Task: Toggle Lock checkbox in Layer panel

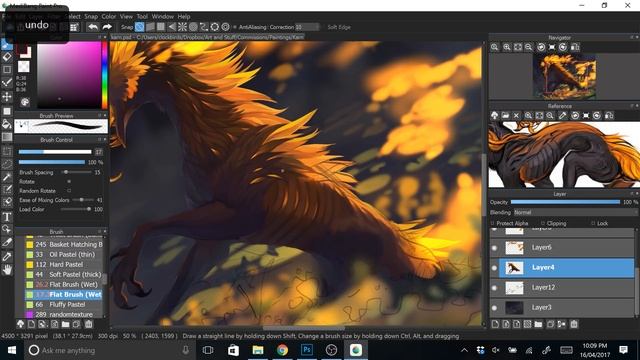Action: click(593, 223)
